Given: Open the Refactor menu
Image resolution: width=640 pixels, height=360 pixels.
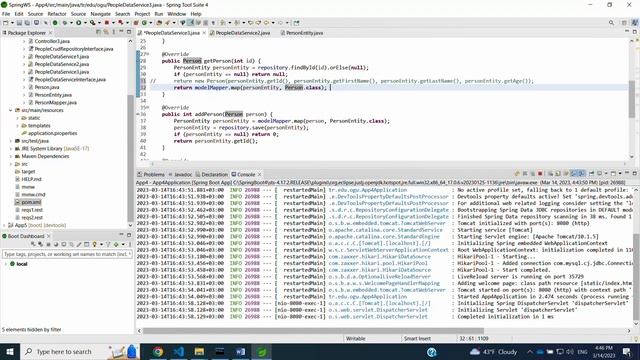Looking at the screenshot, I should click(x=57, y=14).
